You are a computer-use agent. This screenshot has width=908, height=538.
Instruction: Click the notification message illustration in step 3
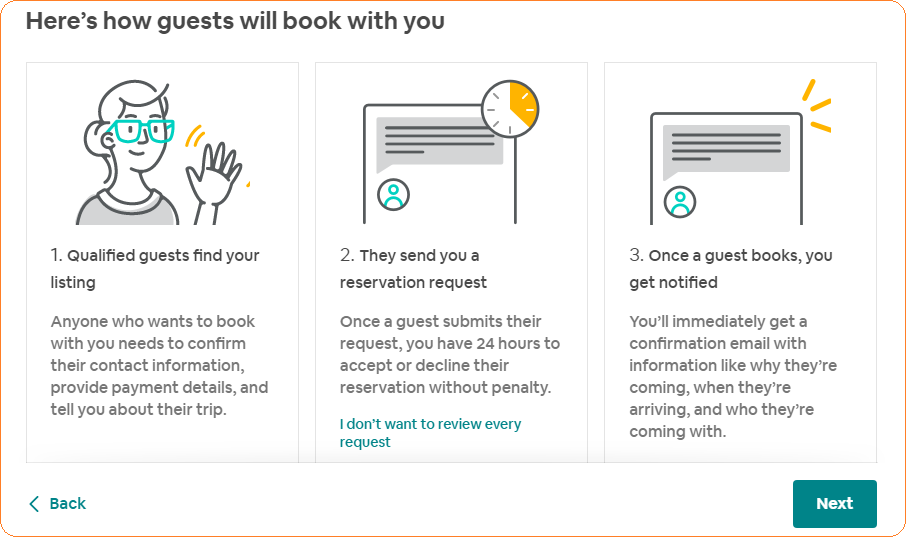[x=727, y=165]
